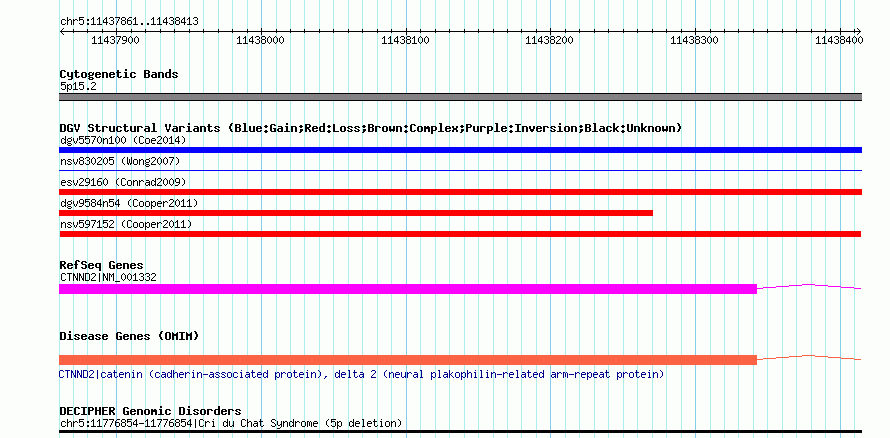
Task: Click the thin blue nsv830205 variant line
Action: (460, 170)
